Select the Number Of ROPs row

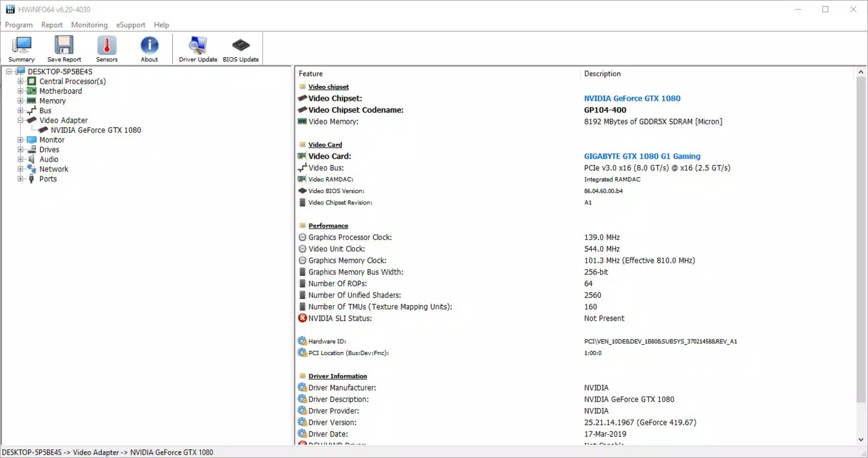pyautogui.click(x=575, y=283)
